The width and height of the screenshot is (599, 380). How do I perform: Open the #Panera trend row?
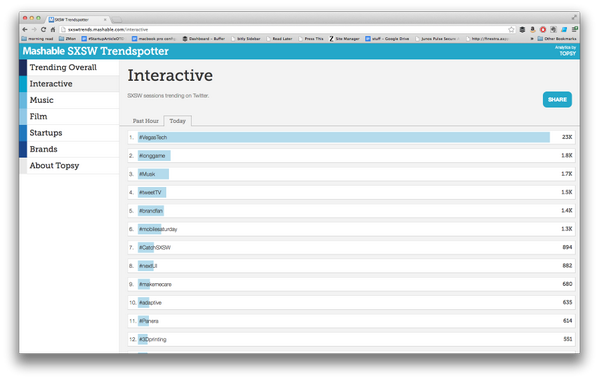pyautogui.click(x=351, y=320)
